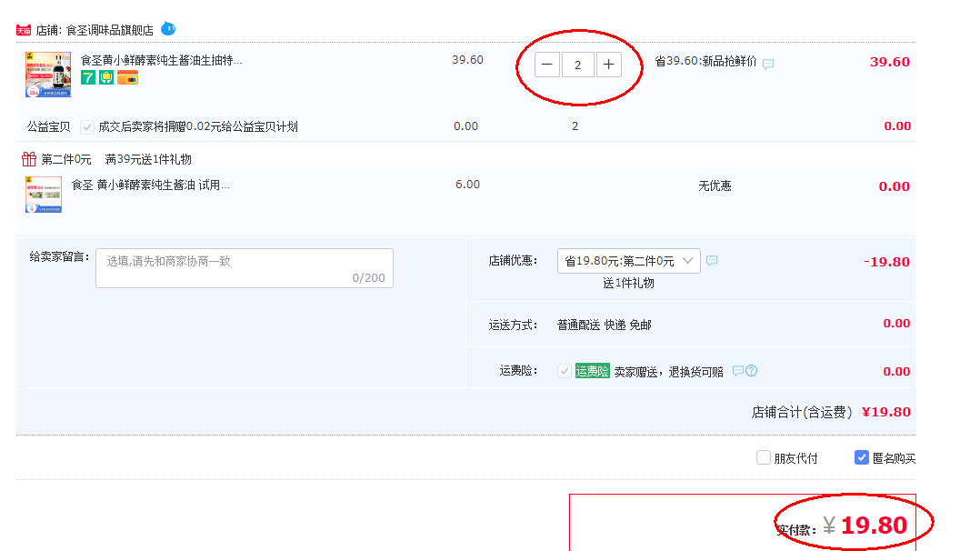Click the seller message text box
Image resolution: width=980 pixels, height=551 pixels.
click(245, 268)
